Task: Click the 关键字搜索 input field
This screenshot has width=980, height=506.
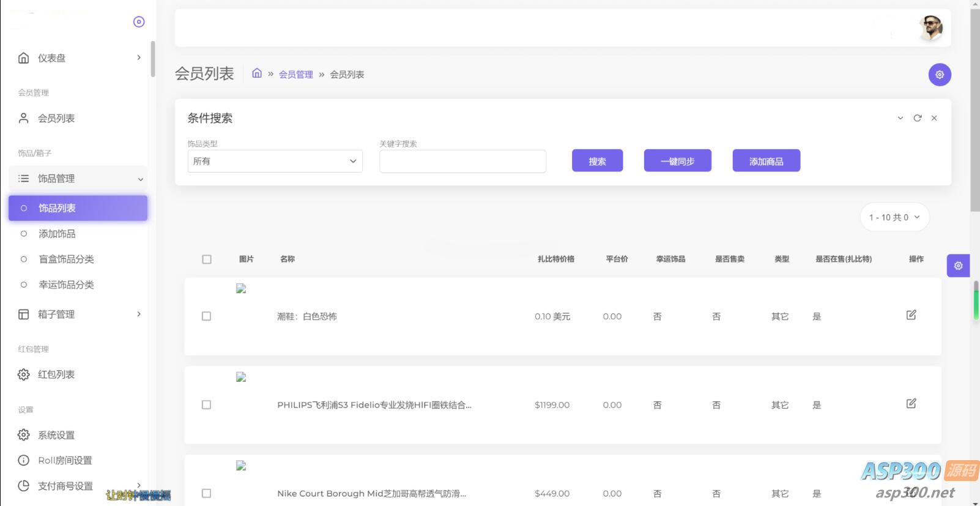Action: pyautogui.click(x=462, y=162)
